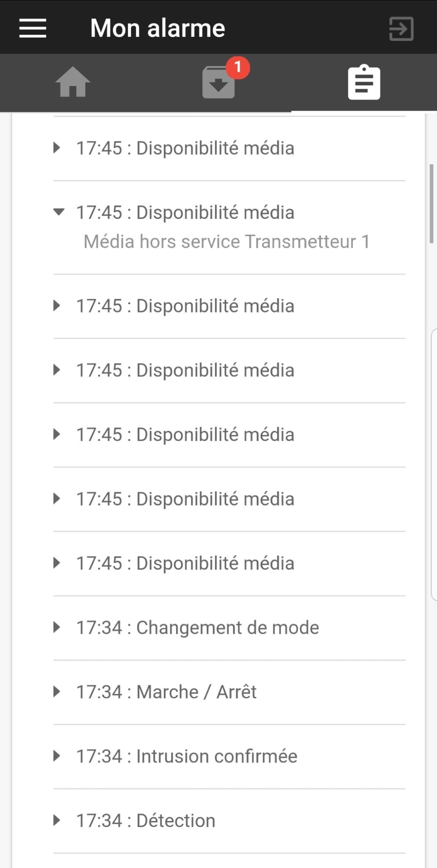Tap the logout exit icon
Screen dimensions: 437x868
pos(401,29)
